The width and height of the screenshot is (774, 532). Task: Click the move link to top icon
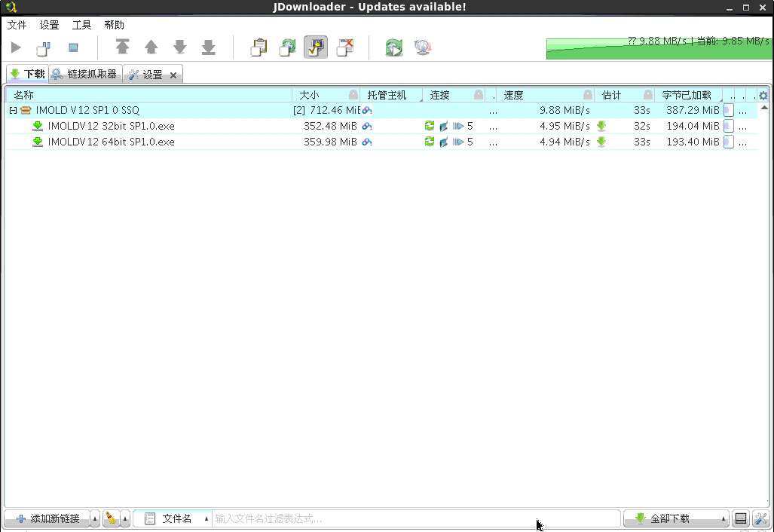click(x=123, y=47)
